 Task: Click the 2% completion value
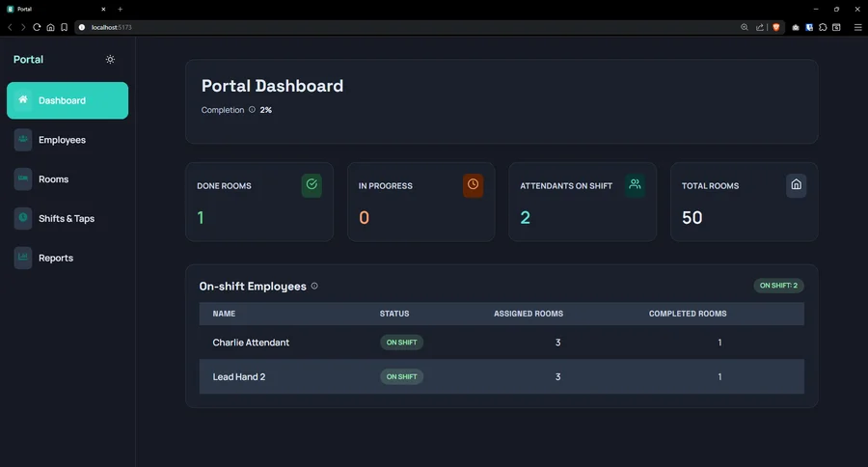tap(266, 110)
